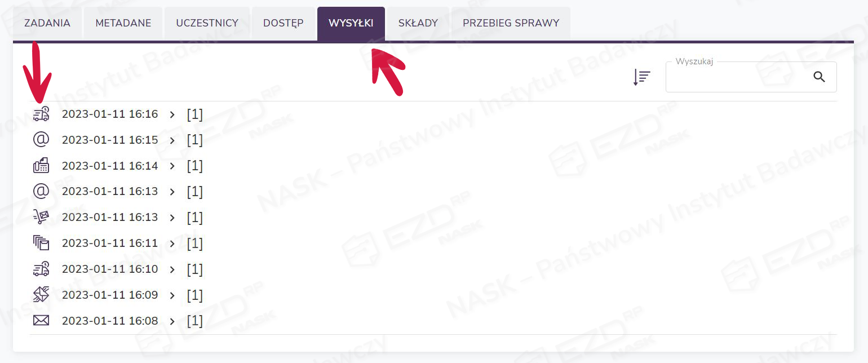This screenshot has width=868, height=363.
Task: Click the email @ icon at 16:15
Action: pos(41,140)
